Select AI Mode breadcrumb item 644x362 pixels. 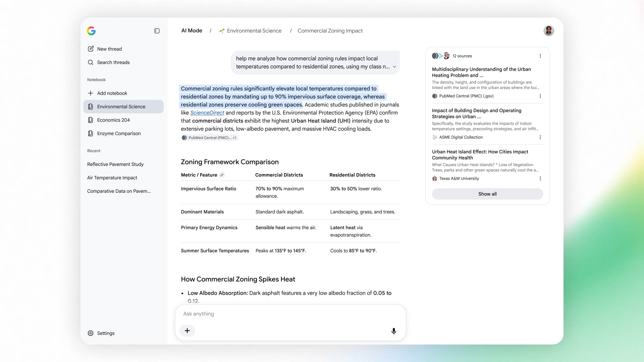tap(192, 31)
